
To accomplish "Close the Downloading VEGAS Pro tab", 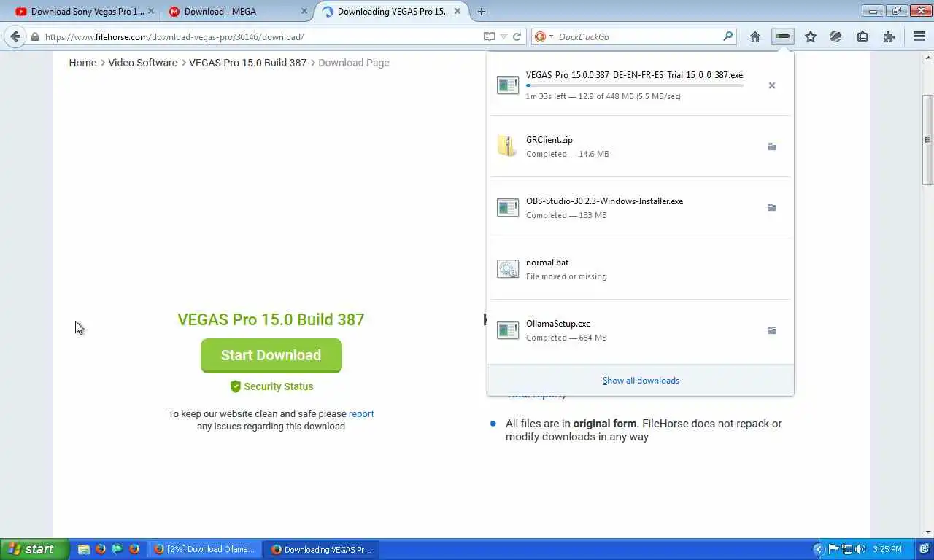I will 458,12.
